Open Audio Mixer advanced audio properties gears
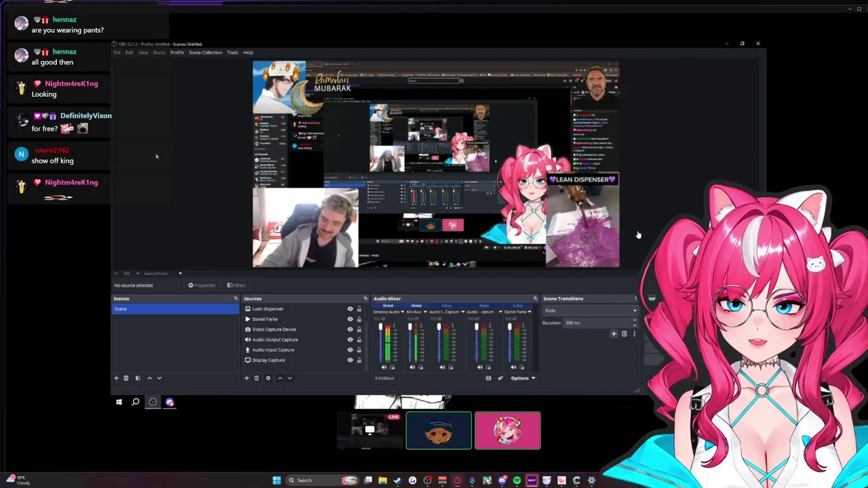This screenshot has height=488, width=868. (x=500, y=378)
